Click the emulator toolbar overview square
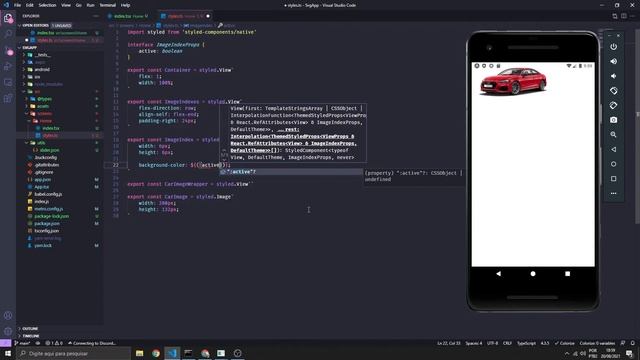640x360 pixels. tap(613, 179)
